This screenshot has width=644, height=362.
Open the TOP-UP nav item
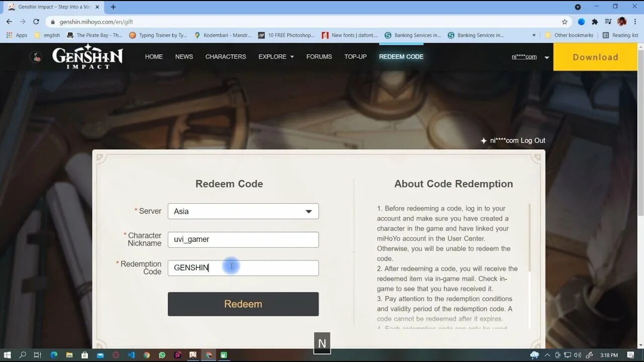[x=356, y=57]
